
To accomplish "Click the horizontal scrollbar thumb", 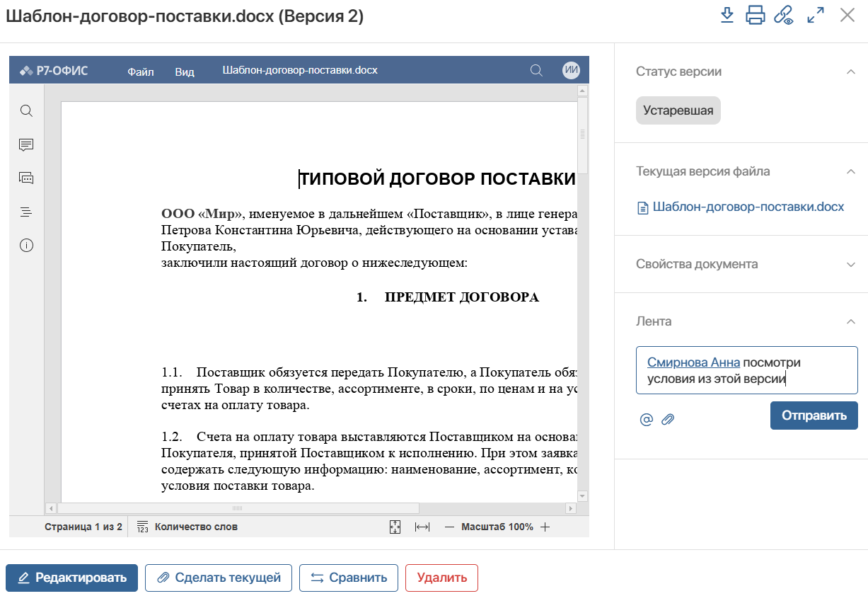I will click(x=238, y=508).
